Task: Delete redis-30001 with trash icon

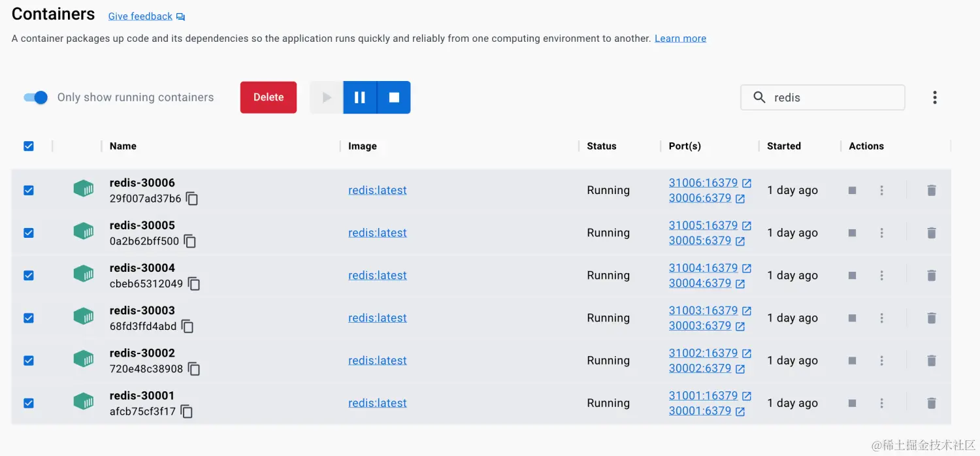Action: [932, 403]
